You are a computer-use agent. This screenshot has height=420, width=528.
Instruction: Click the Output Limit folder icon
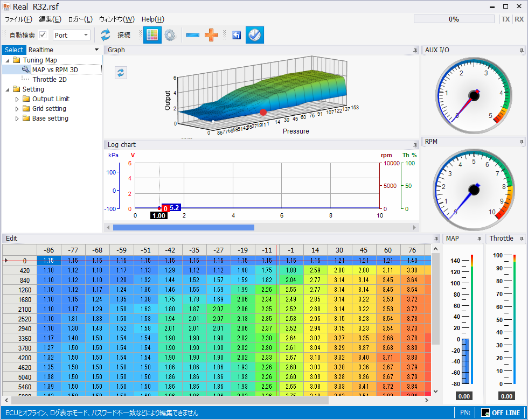[26, 99]
